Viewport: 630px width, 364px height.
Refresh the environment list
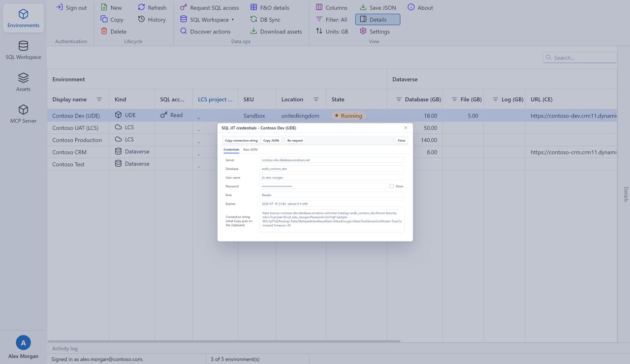coord(152,7)
